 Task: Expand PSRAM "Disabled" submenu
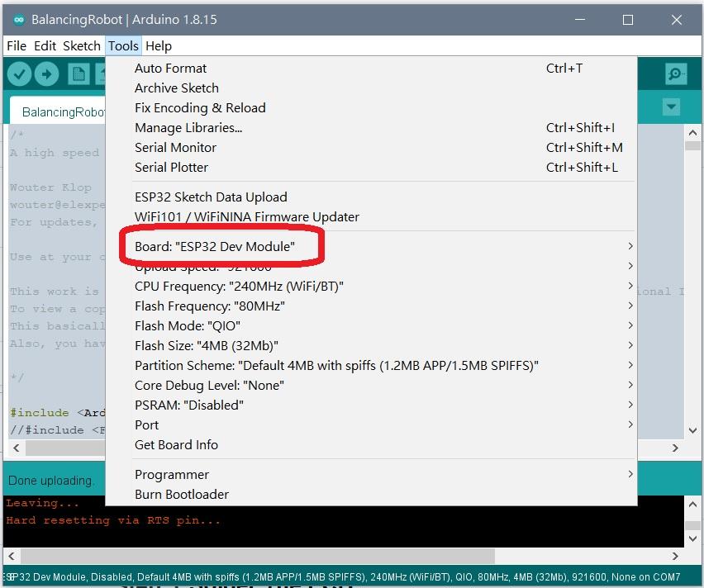coord(371,405)
